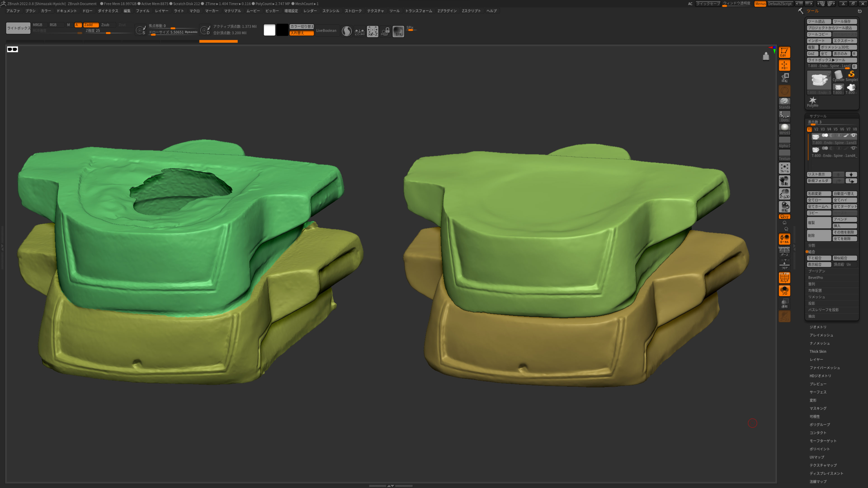Click the sculptris-style S sphere icon

pyautogui.click(x=347, y=31)
